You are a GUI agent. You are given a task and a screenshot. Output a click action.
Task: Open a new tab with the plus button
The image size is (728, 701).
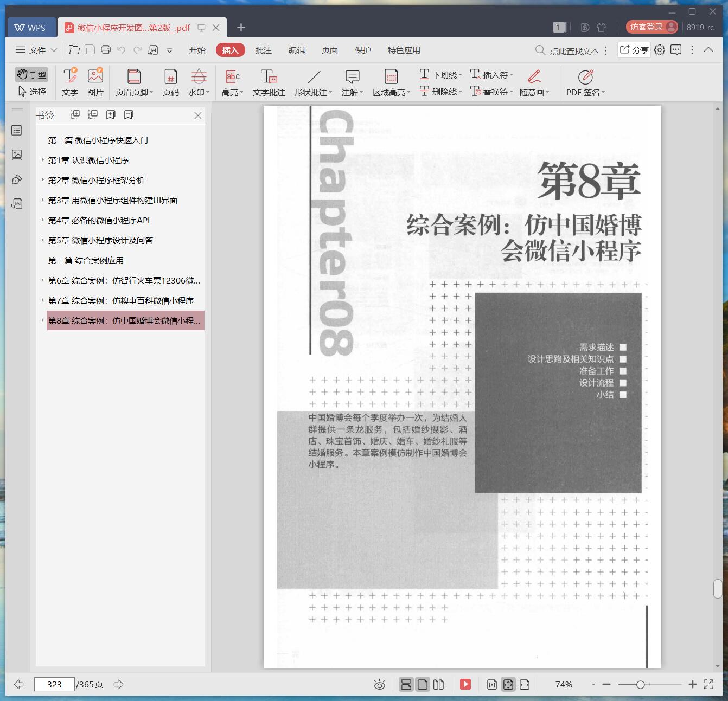(241, 28)
